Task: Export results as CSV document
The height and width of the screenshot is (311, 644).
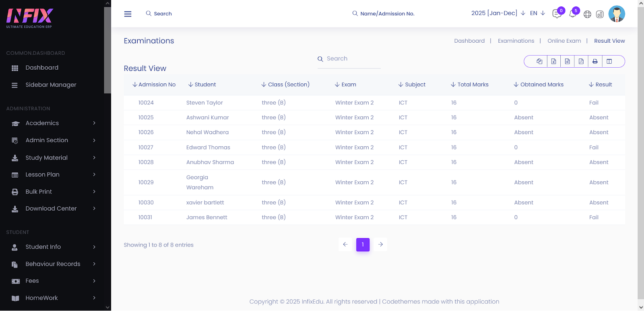Action: [567, 61]
